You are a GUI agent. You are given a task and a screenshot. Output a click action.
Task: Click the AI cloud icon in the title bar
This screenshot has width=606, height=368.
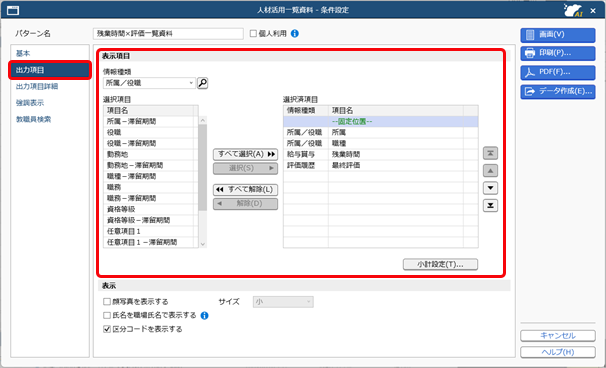click(573, 10)
